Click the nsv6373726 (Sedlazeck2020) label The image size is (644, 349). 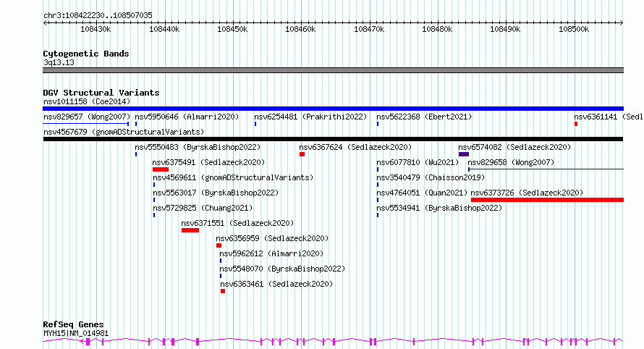527,193
